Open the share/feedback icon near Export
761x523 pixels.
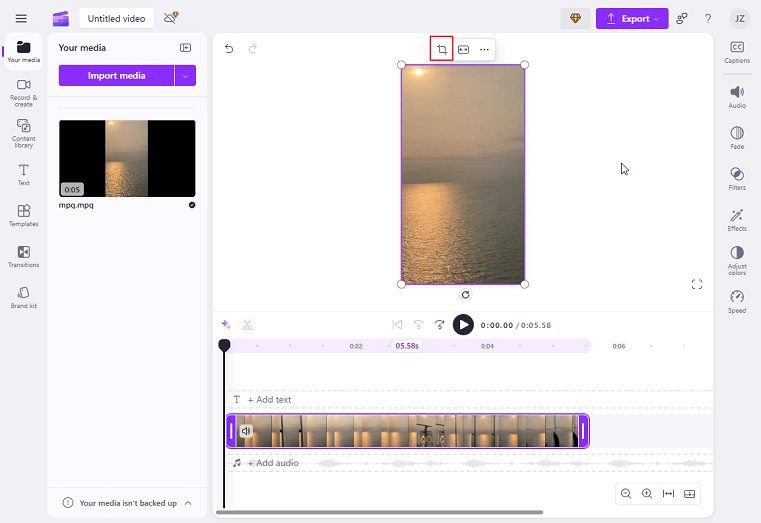pos(682,18)
